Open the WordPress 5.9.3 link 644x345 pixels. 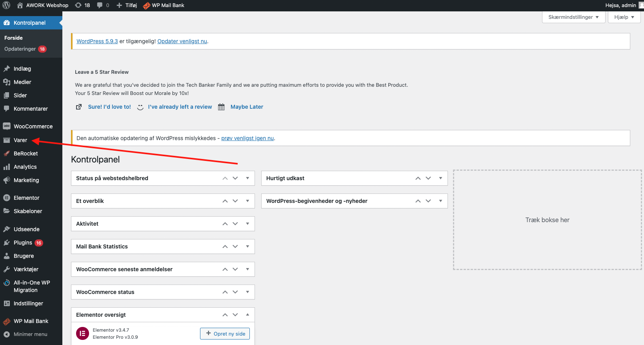tap(97, 41)
